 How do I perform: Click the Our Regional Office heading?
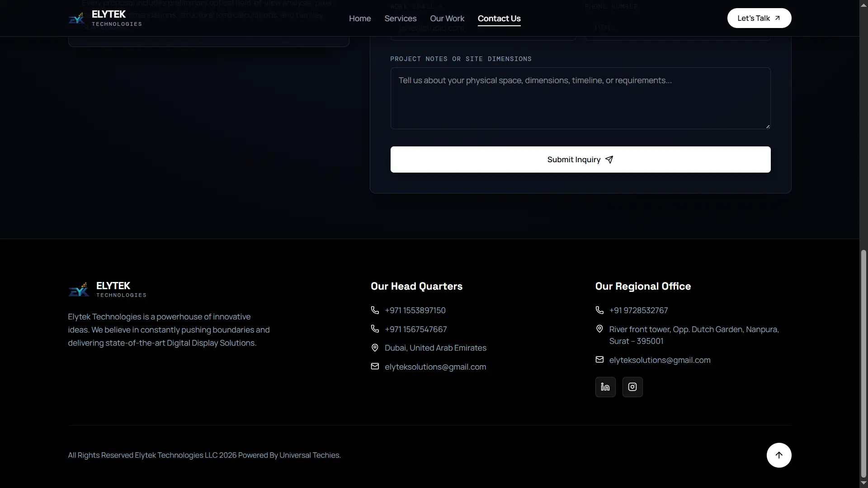coord(643,286)
